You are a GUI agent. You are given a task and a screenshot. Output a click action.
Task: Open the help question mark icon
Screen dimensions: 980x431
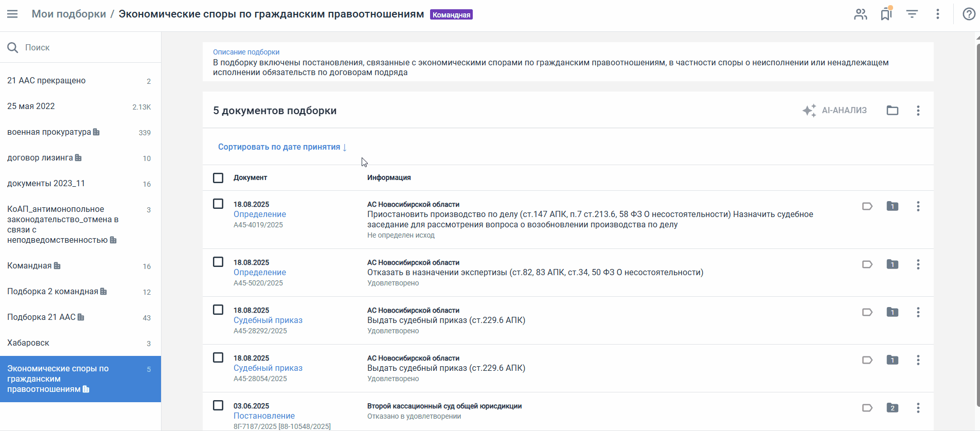[969, 14]
